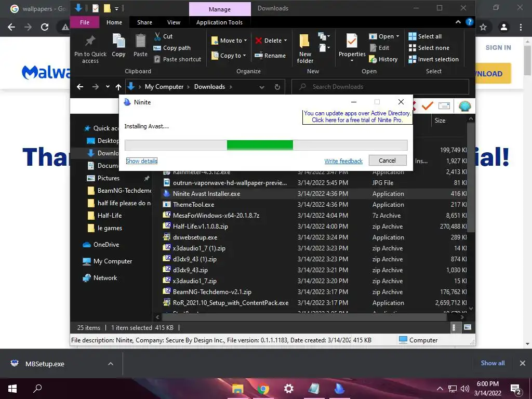532x399 pixels.
Task: Click Pin to Quick access icon
Action: 90,49
